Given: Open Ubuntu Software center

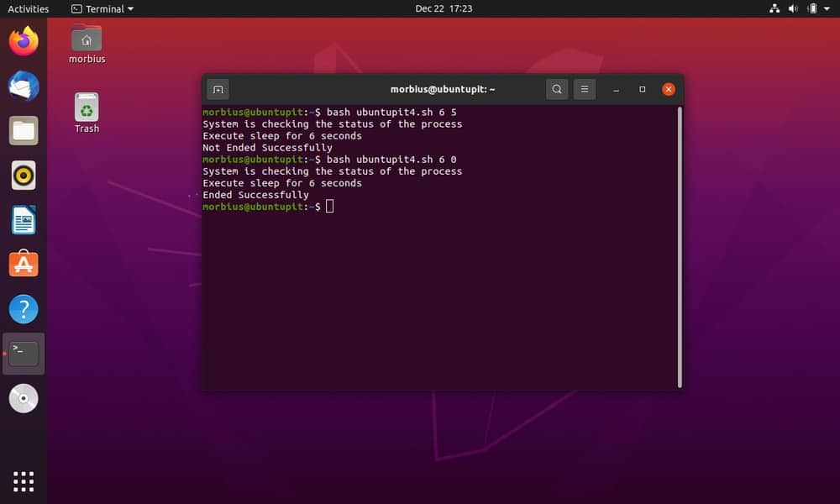Looking at the screenshot, I should 23,264.
